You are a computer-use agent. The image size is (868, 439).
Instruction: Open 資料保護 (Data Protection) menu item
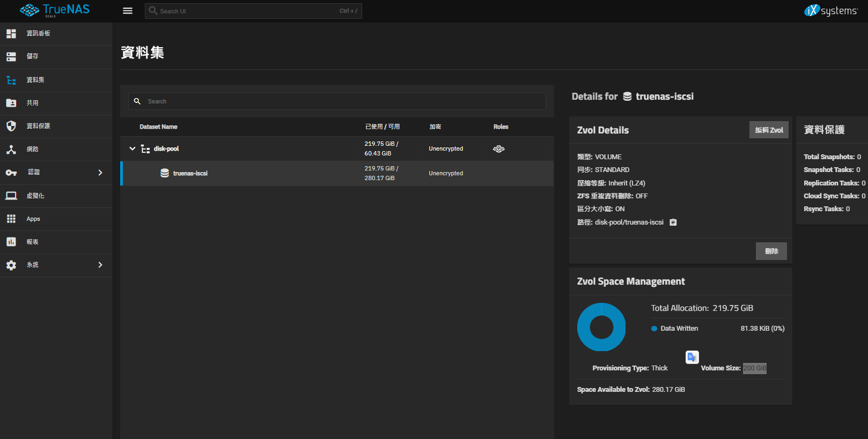tap(39, 126)
